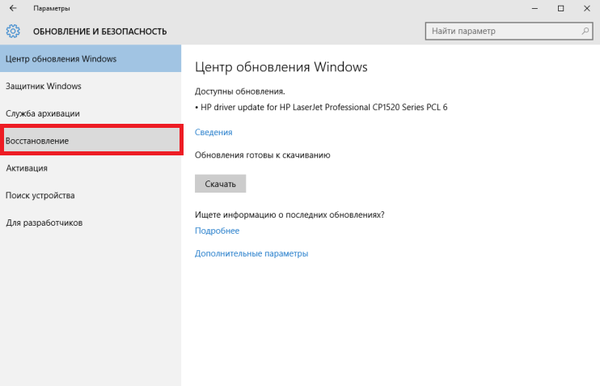The width and height of the screenshot is (600, 386).
Task: Click 'Обновления готовы к скачиванию' text
Action: (x=262, y=155)
